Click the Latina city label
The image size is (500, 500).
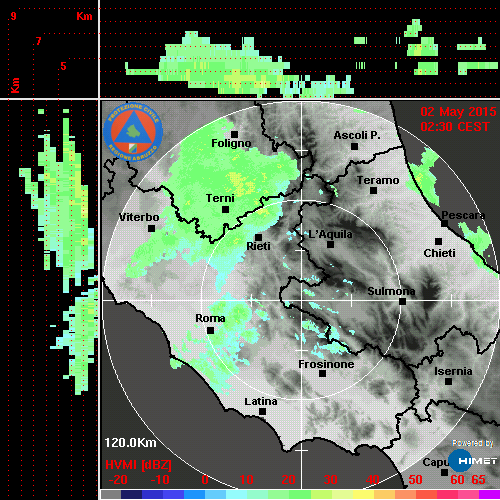(261, 402)
